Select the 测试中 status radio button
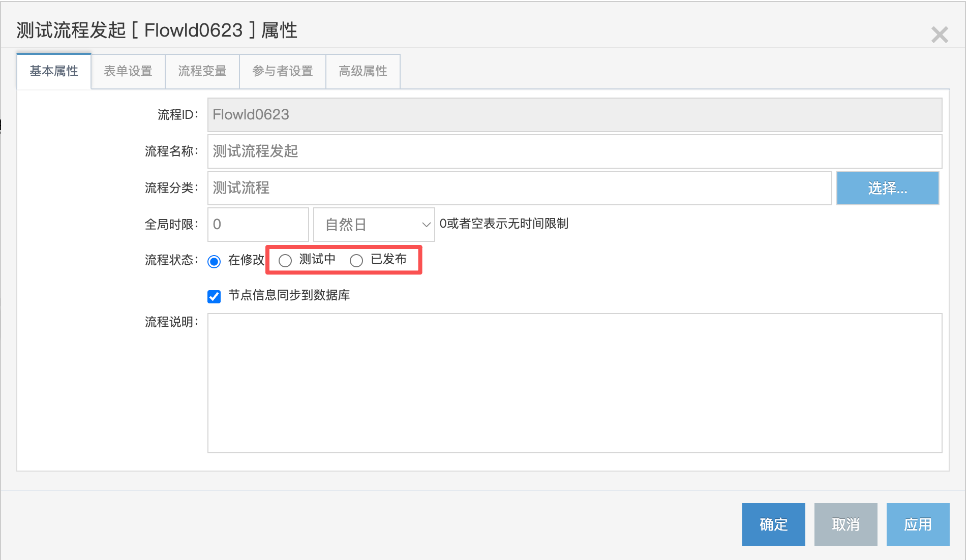Screen dimensions: 968x560 (x=285, y=261)
